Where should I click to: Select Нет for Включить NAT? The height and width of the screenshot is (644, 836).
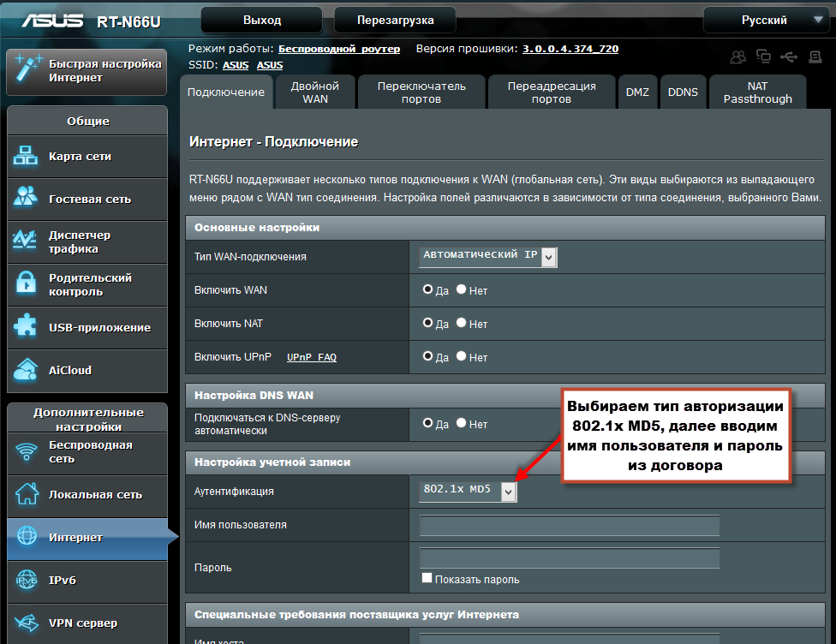(461, 323)
